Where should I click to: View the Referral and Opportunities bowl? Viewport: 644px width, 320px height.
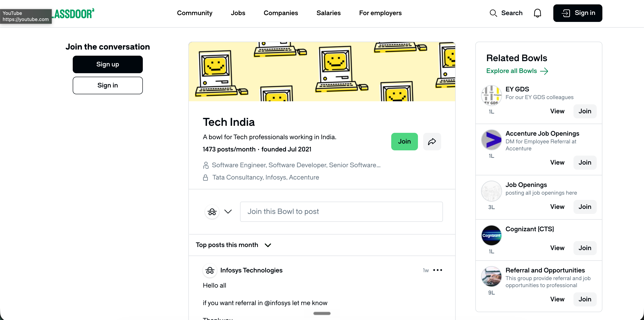[x=557, y=299]
